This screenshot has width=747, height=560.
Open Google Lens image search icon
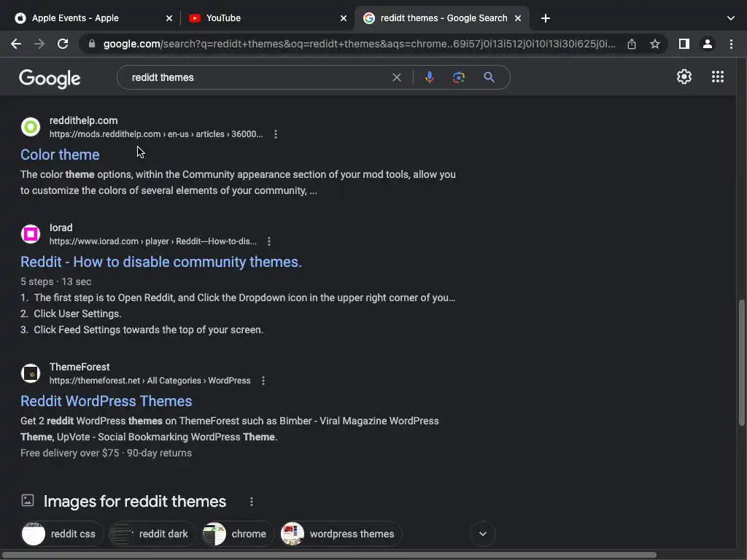459,77
